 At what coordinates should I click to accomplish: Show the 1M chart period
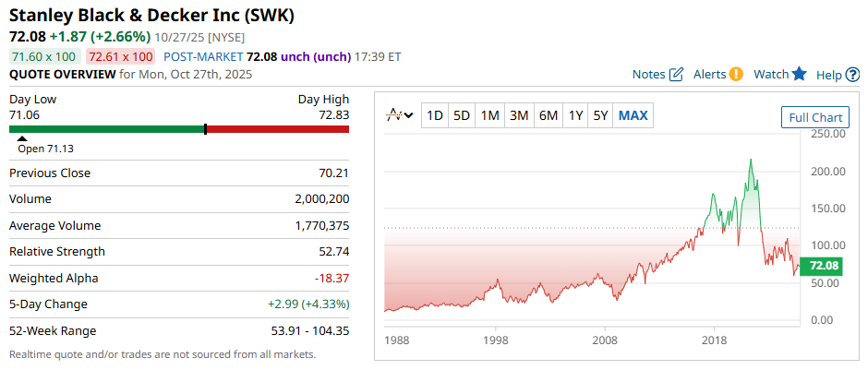[490, 115]
